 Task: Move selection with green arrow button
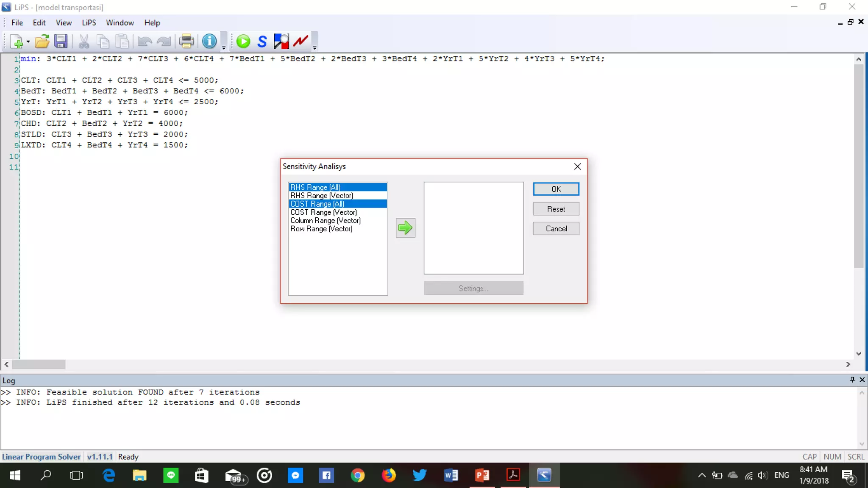point(405,228)
